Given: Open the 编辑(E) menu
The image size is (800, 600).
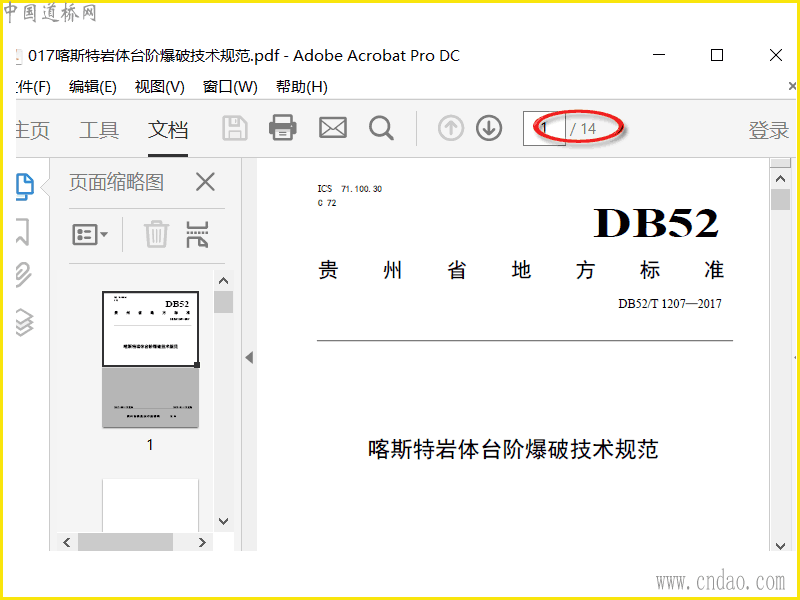Looking at the screenshot, I should (93, 87).
